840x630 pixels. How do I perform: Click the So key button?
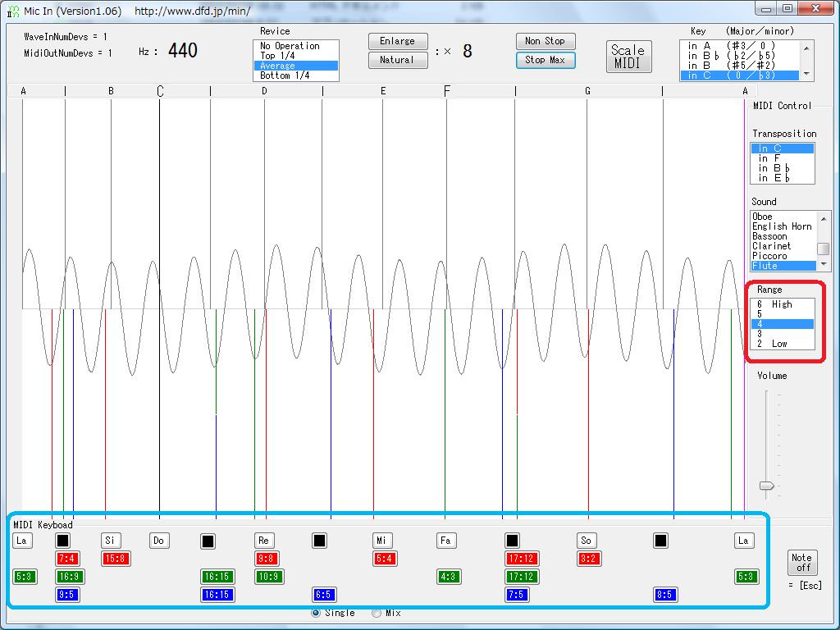(586, 541)
